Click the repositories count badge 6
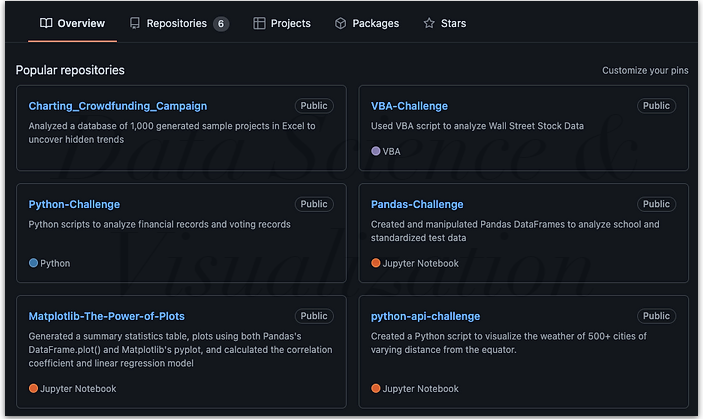 (221, 24)
